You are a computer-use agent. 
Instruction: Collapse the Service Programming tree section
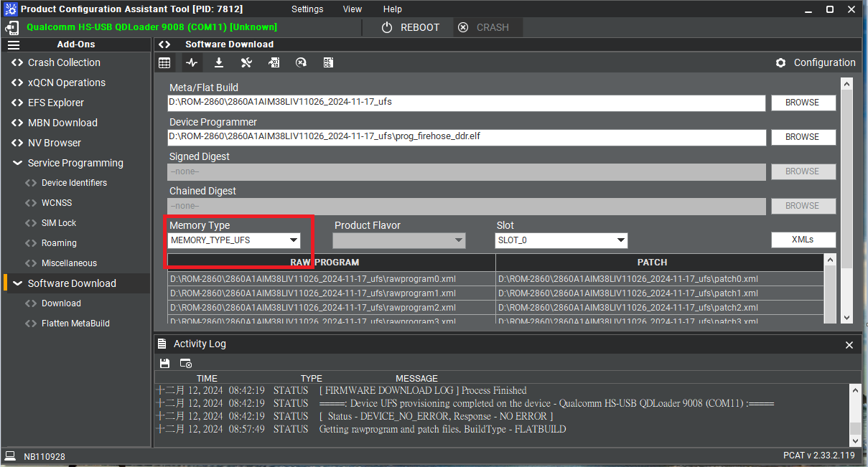[17, 163]
